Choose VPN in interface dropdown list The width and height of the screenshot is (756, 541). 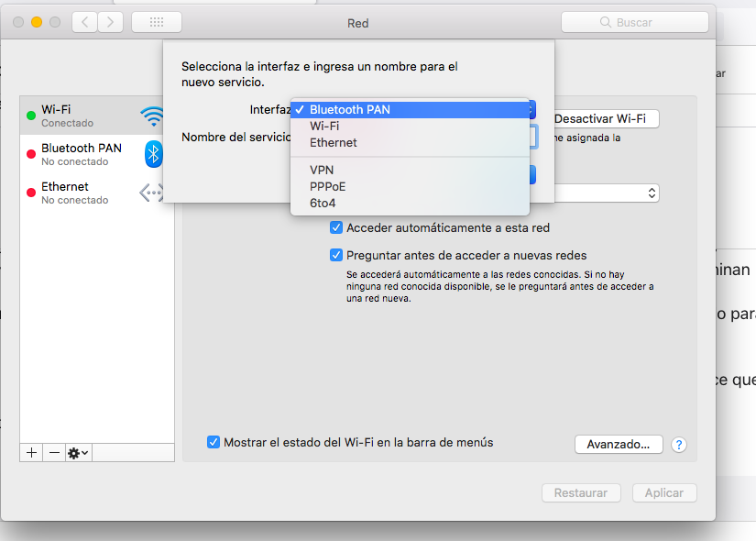[410, 170]
